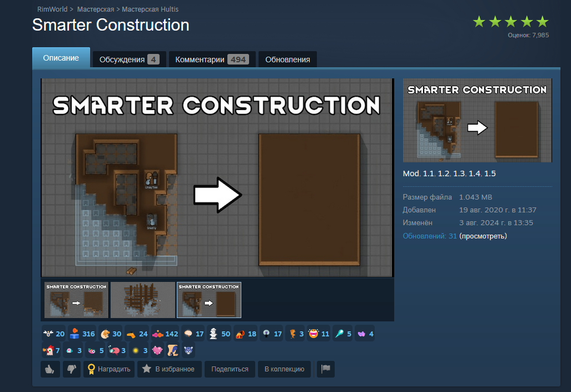The width and height of the screenshot is (571, 392).
Task: Open the RimWorld breadcrumb link
Action: click(x=52, y=9)
